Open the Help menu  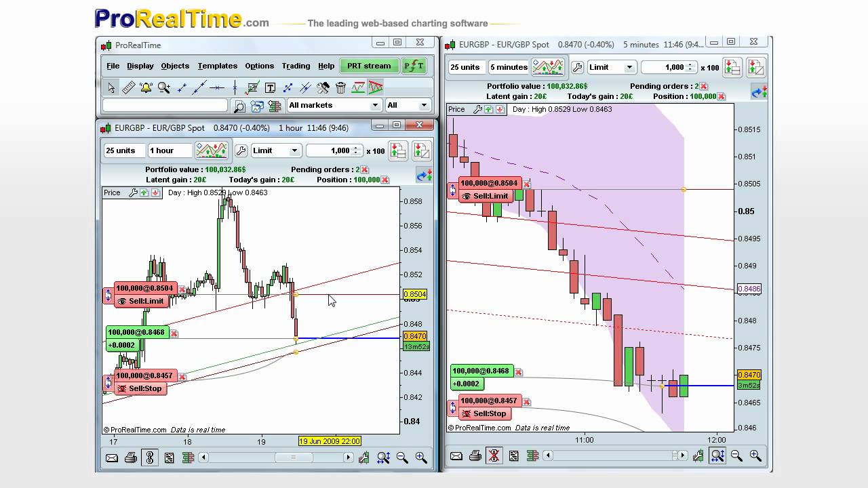[x=326, y=66]
